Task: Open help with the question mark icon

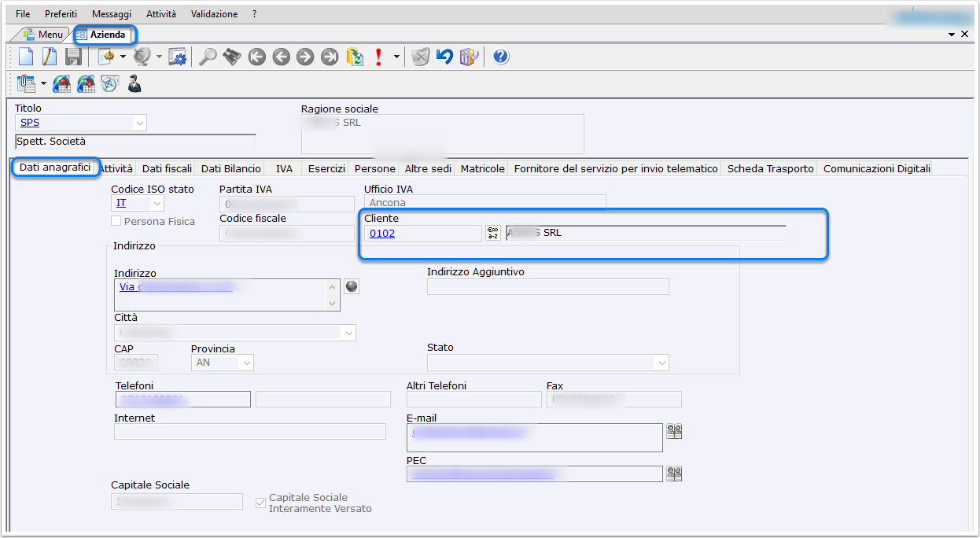Action: (x=501, y=57)
